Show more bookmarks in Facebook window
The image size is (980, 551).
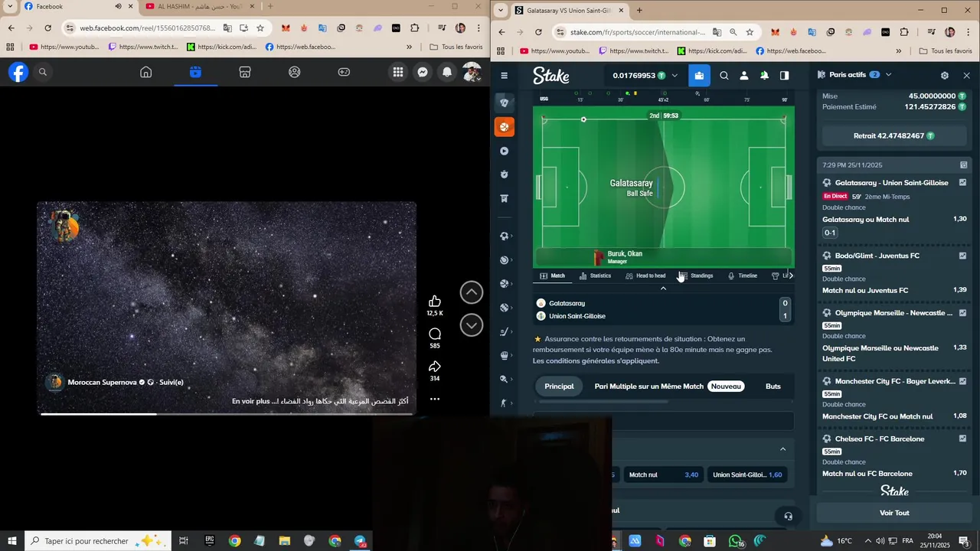409,47
